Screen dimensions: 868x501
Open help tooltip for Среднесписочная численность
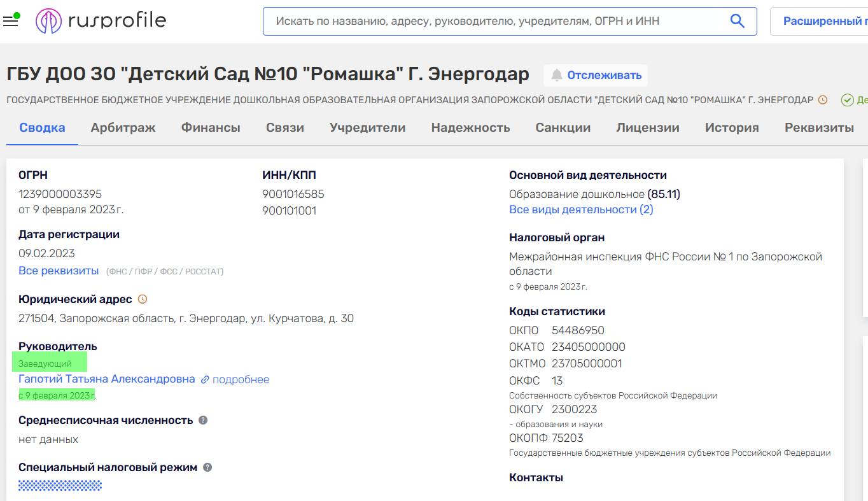204,420
